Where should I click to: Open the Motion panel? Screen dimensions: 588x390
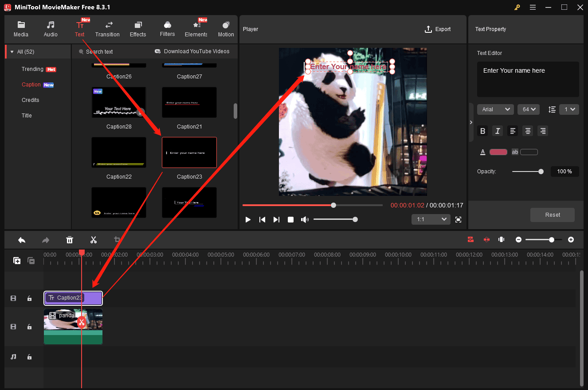coord(226,29)
